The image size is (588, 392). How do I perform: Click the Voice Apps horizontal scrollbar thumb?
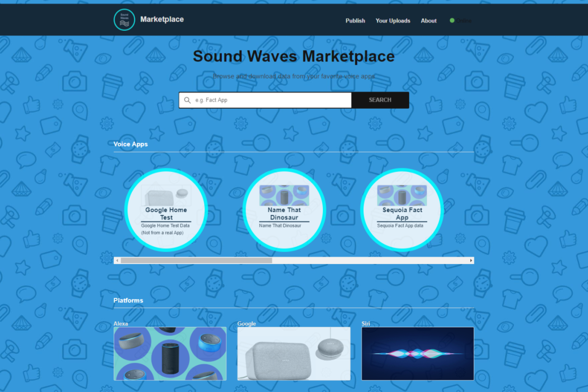pos(196,261)
